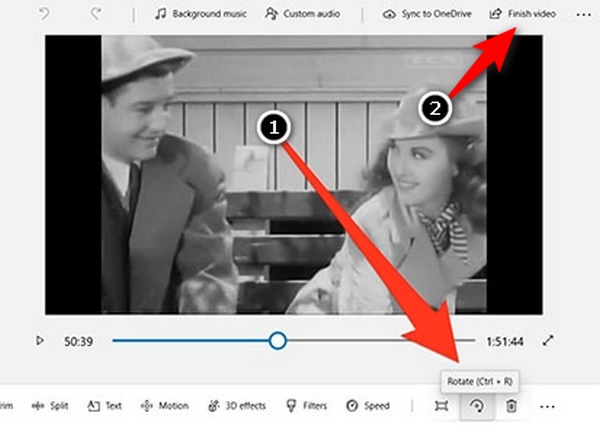Click the seek bar handle
The width and height of the screenshot is (600, 426).
(277, 340)
